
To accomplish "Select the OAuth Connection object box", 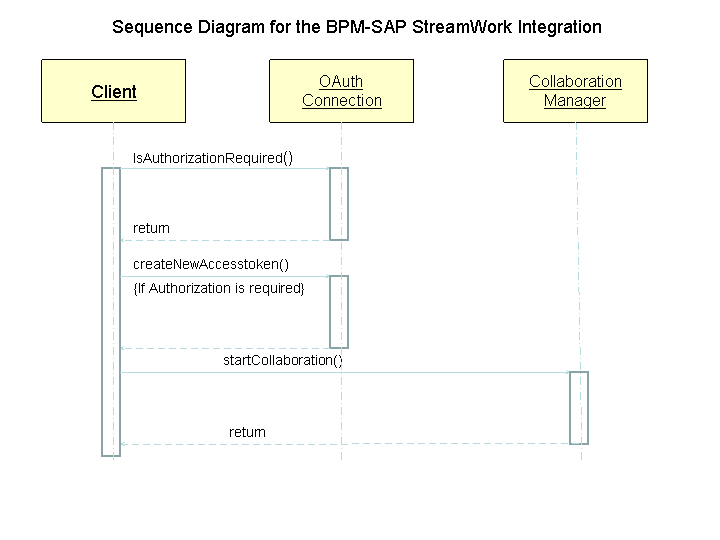I will [x=341, y=91].
